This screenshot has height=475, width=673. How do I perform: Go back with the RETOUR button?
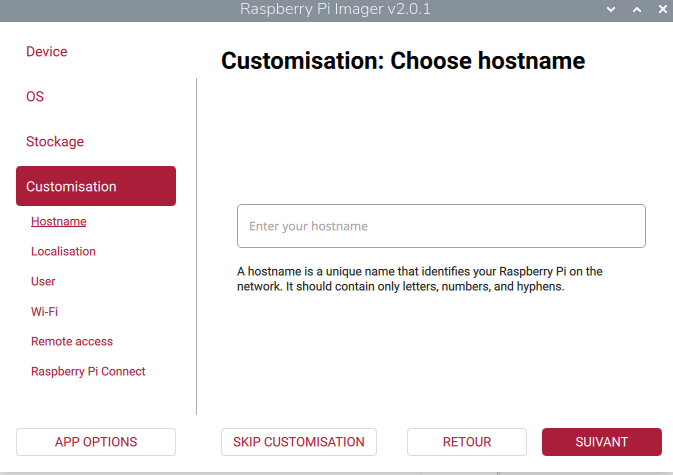(466, 442)
